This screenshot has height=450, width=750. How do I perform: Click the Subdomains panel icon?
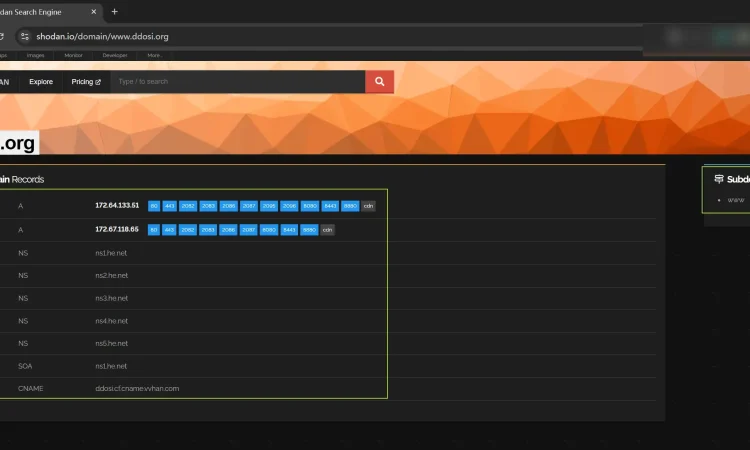(718, 179)
